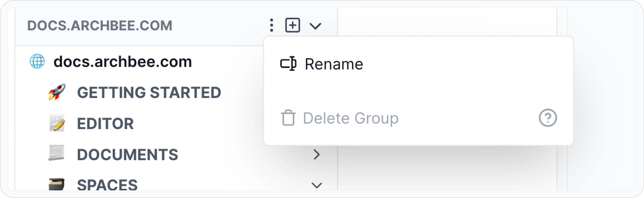This screenshot has height=198, width=644.
Task: Click the rocket icon for Getting Started
Action: (x=57, y=92)
